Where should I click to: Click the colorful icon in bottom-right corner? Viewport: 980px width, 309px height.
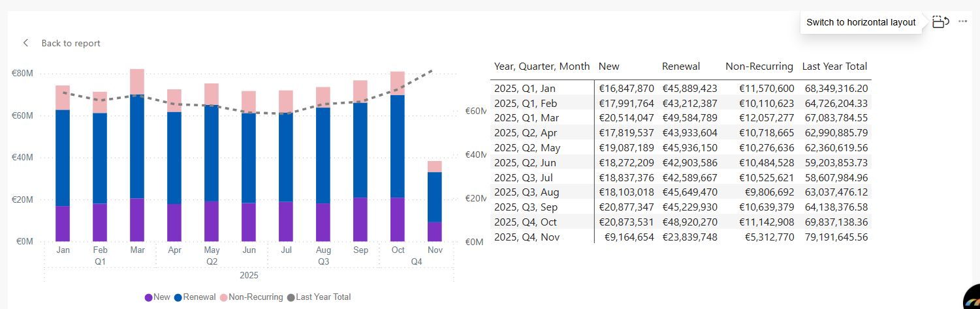[x=972, y=298]
